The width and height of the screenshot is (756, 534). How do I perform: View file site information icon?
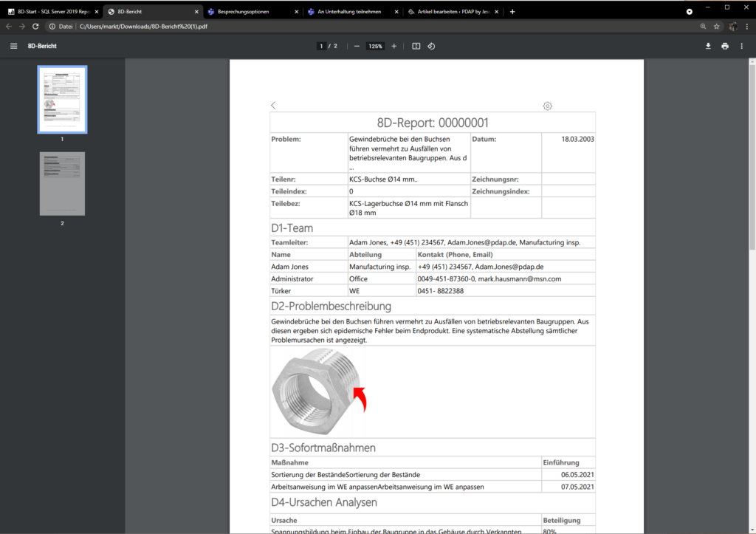coord(52,27)
